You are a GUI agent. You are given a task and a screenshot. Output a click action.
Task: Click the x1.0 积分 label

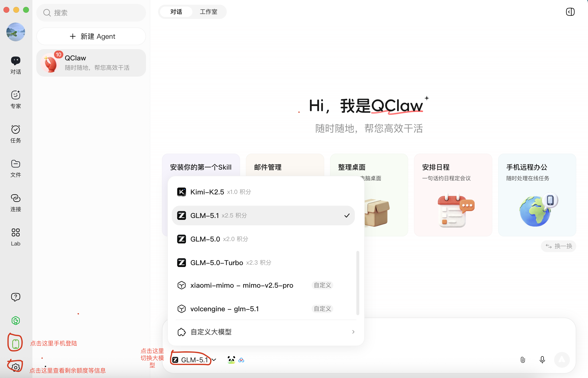pyautogui.click(x=239, y=192)
